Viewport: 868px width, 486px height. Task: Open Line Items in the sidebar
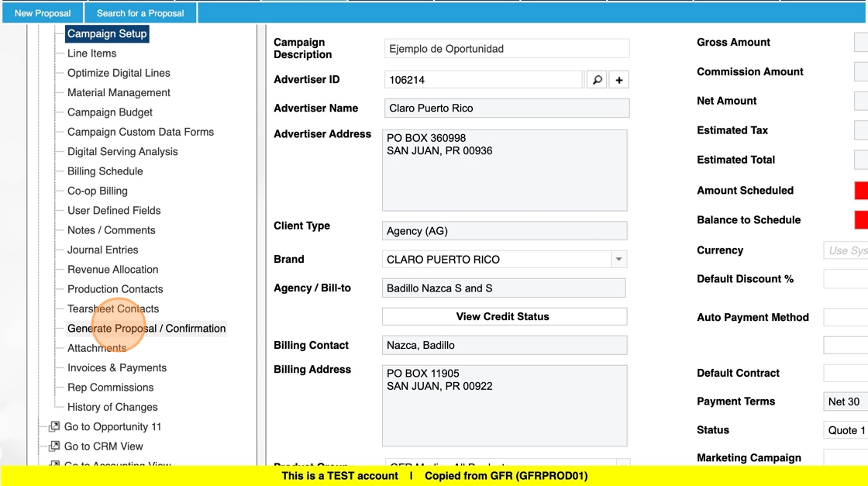(x=92, y=53)
